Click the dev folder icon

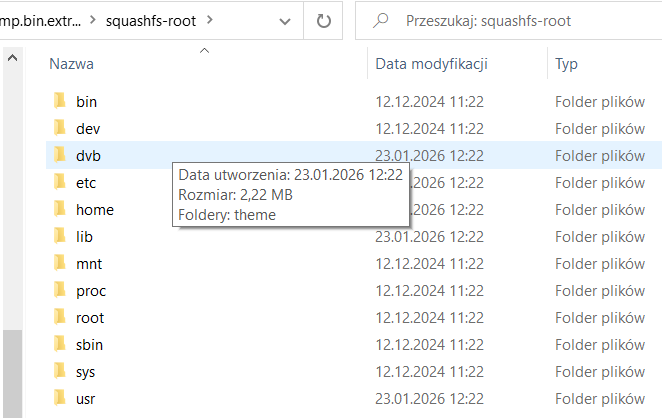coord(60,128)
